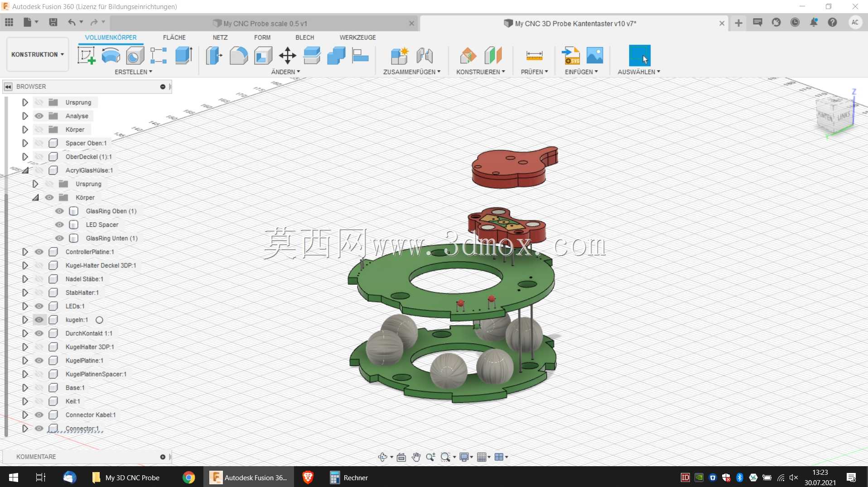Click the ViewCube in the corner
The height and width of the screenshot is (487, 868).
pyautogui.click(x=835, y=116)
